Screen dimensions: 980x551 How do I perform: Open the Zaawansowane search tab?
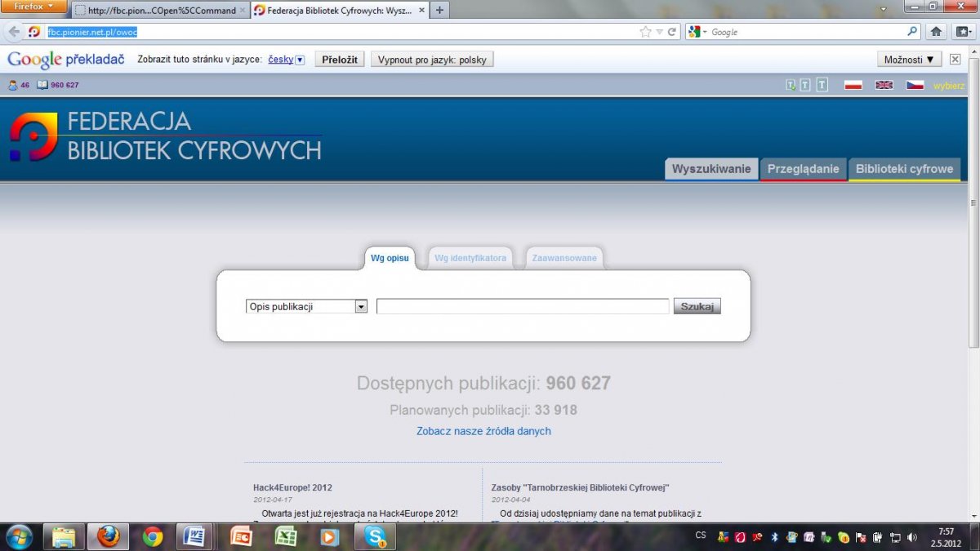click(564, 258)
